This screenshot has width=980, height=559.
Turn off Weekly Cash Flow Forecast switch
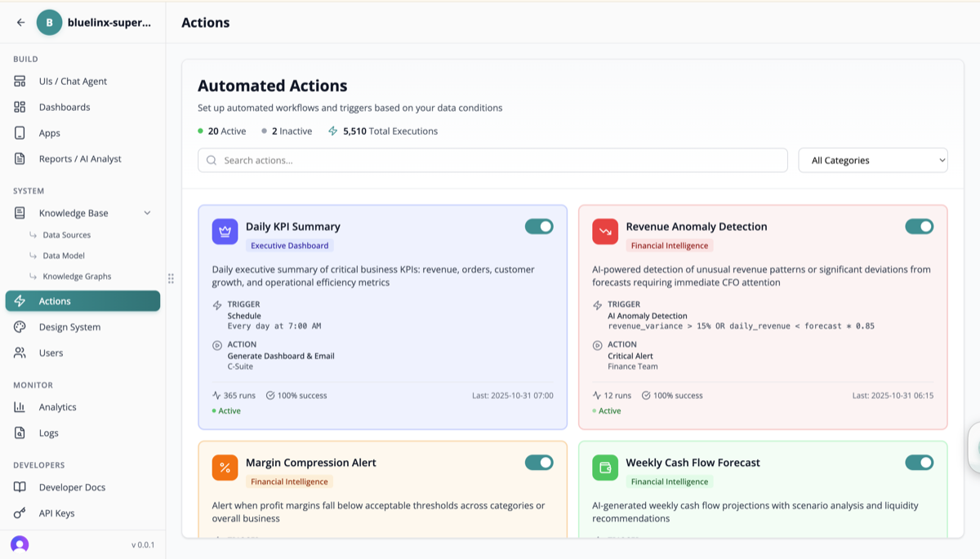[920, 463]
